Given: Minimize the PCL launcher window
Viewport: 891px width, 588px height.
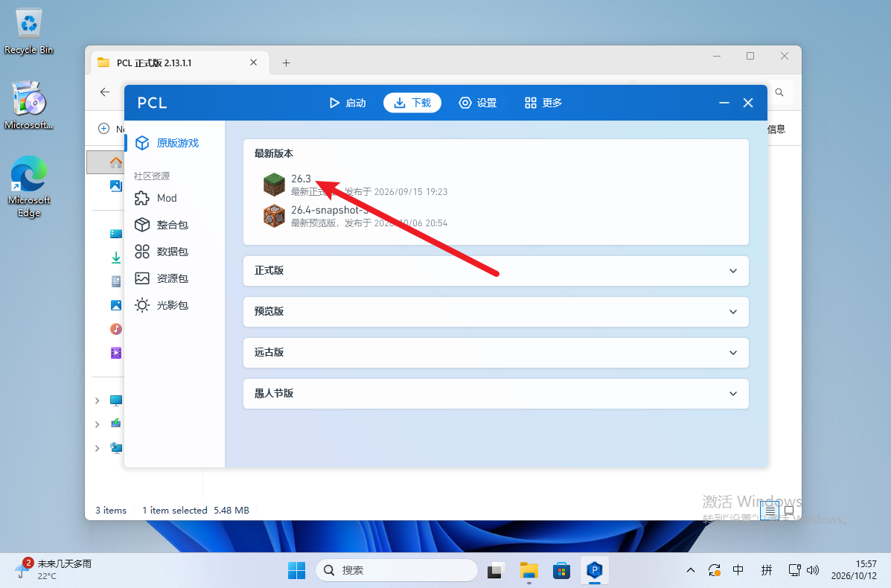Looking at the screenshot, I should 724,103.
